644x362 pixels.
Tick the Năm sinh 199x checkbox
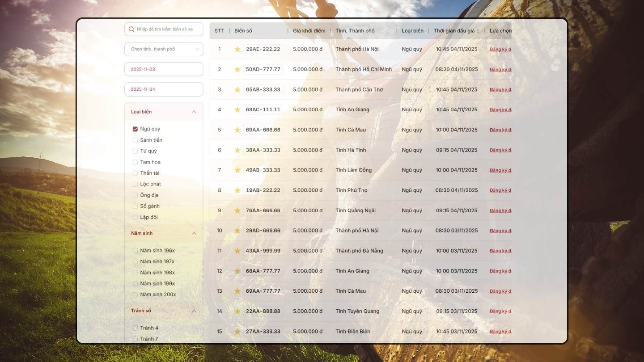point(135,284)
